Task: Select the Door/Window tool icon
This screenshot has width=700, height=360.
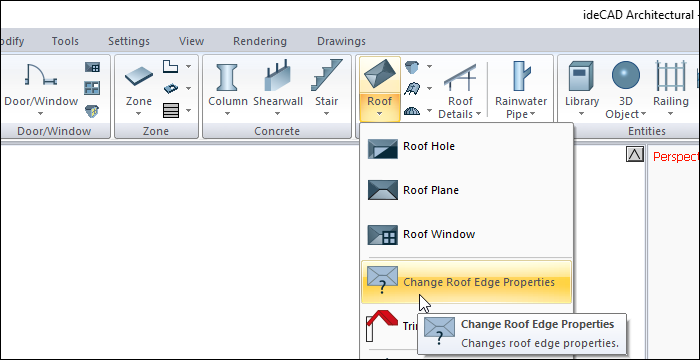Action: pyautogui.click(x=41, y=75)
